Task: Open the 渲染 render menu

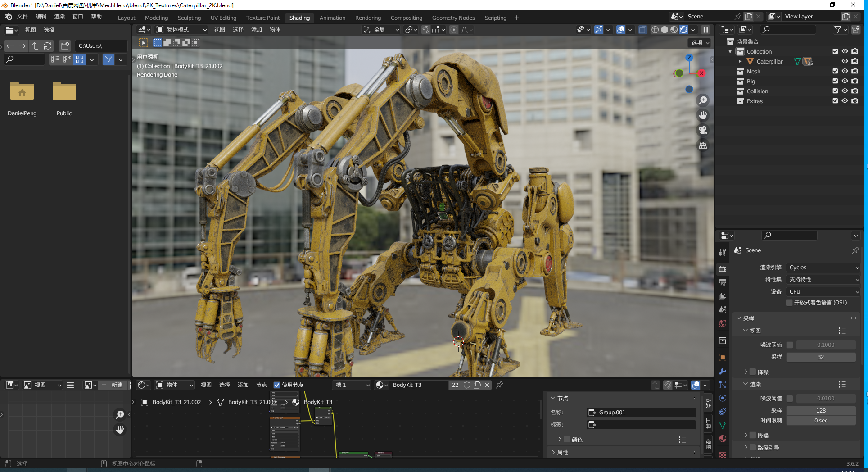Action: pos(59,17)
